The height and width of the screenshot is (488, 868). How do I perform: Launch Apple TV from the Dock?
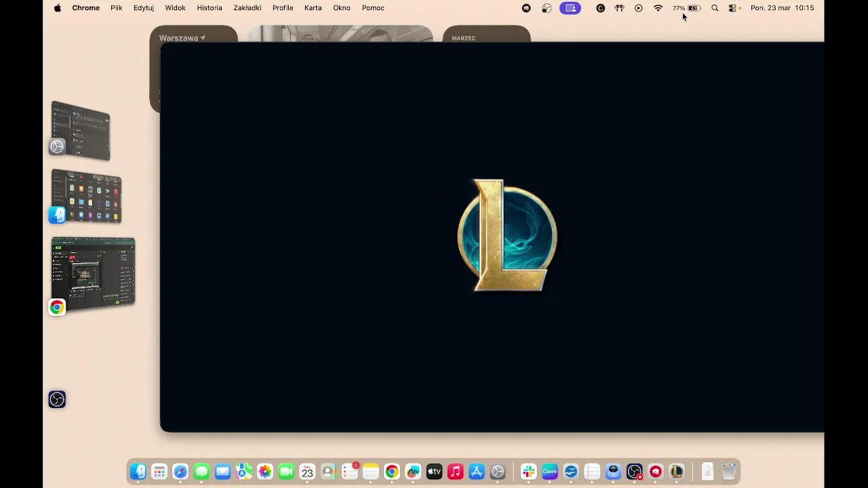click(434, 472)
